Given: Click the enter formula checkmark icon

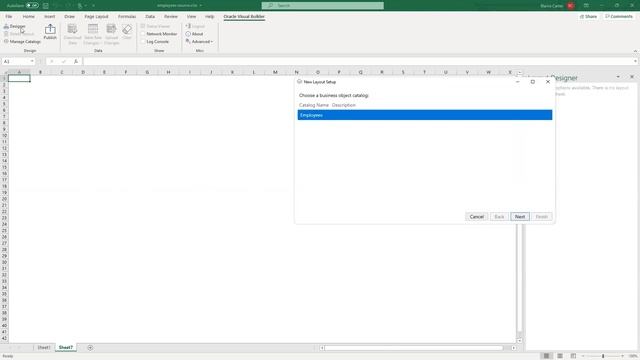Looking at the screenshot, I should (x=64, y=61).
